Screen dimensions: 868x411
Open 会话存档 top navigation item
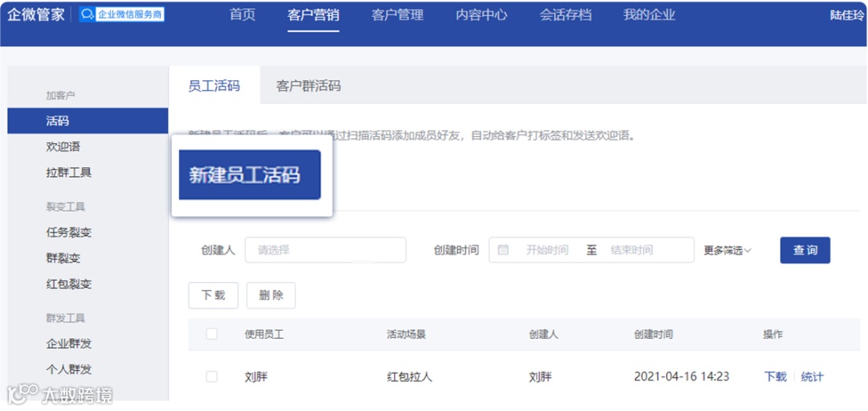565,15
